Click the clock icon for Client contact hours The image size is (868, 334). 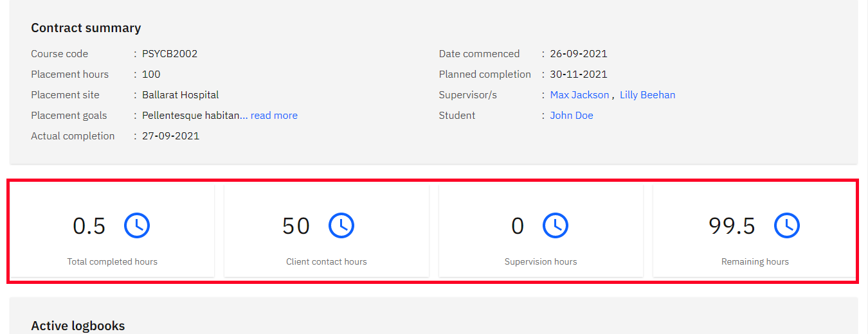pyautogui.click(x=341, y=225)
